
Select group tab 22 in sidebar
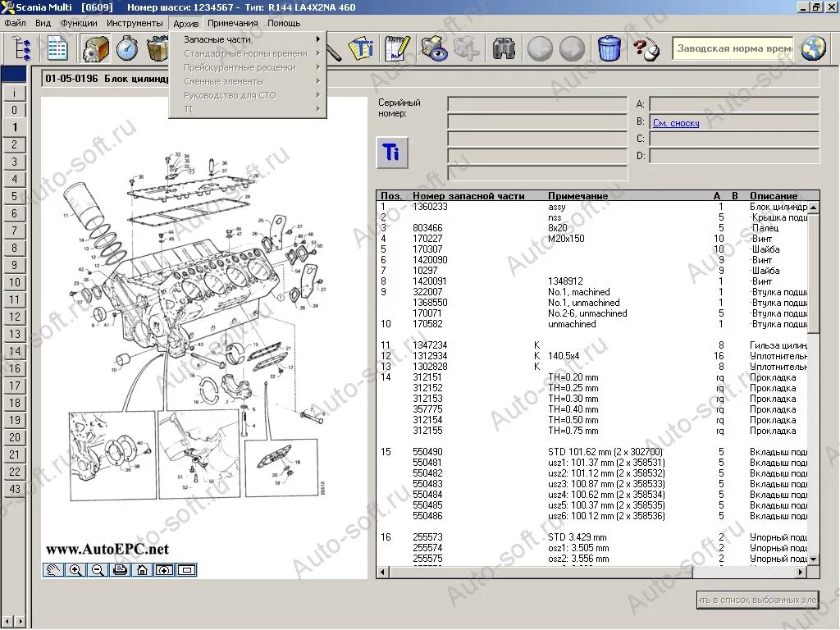[x=15, y=472]
